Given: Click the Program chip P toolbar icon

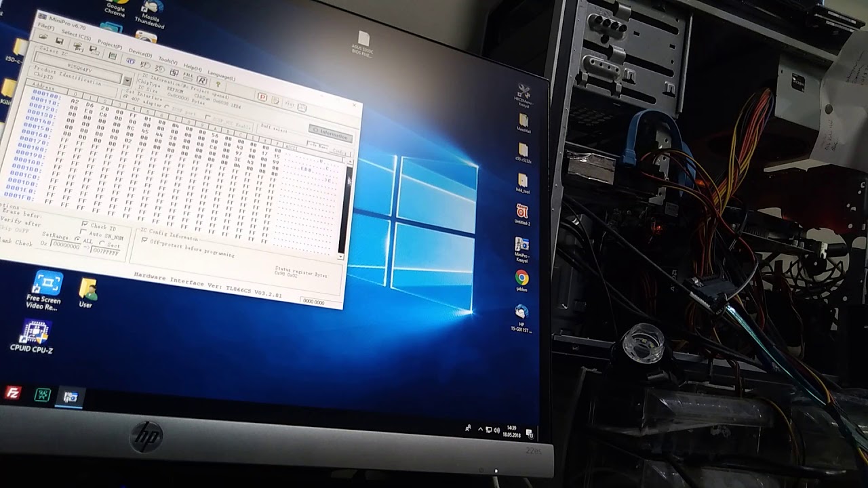Looking at the screenshot, I should (x=262, y=96).
